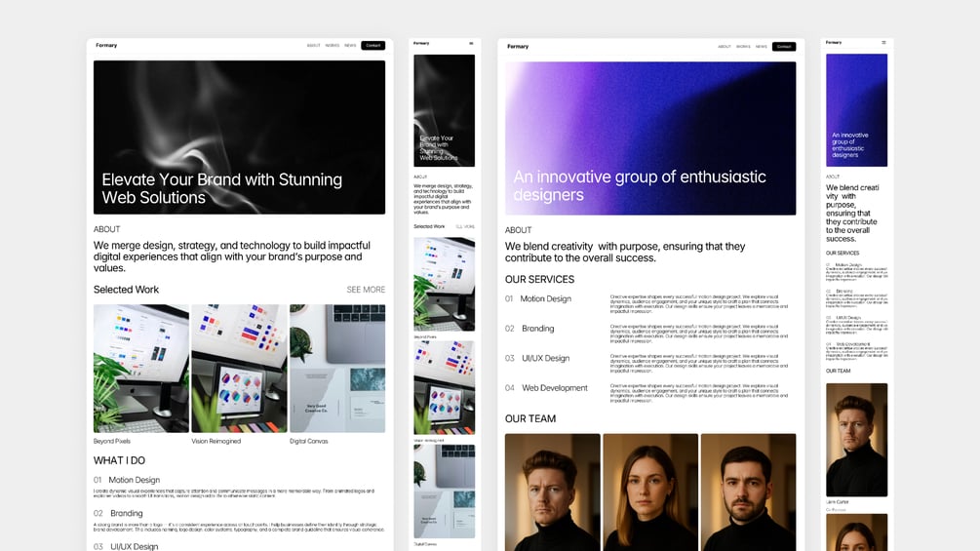
Task: Click the woman's team photo on the desktop page
Action: coord(650,492)
